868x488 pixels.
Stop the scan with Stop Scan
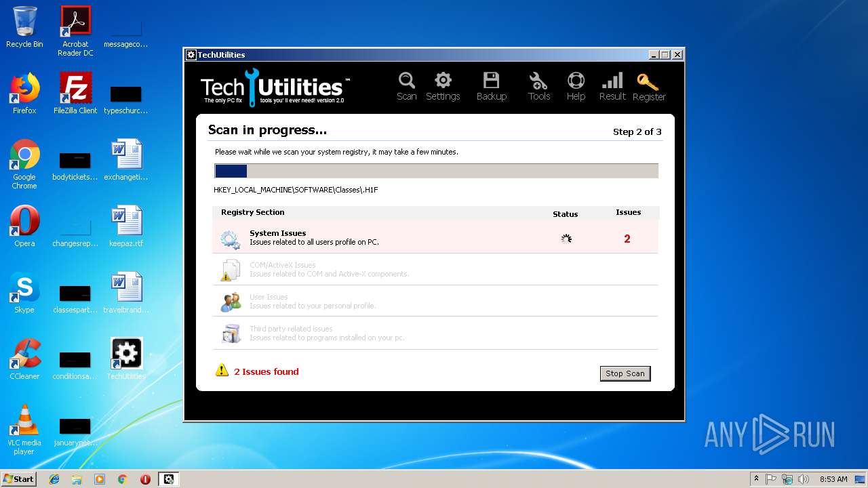click(625, 373)
